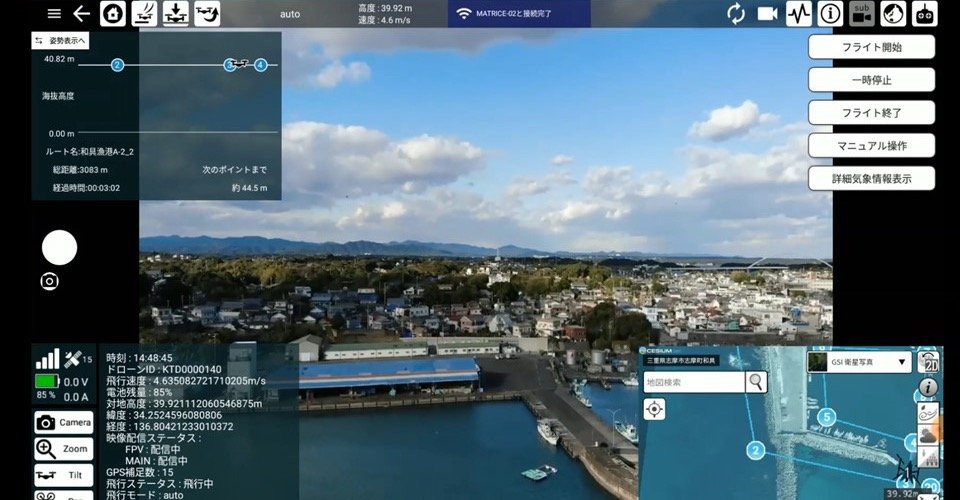Click the back arrow icon
The width and height of the screenshot is (960, 500).
pos(82,14)
